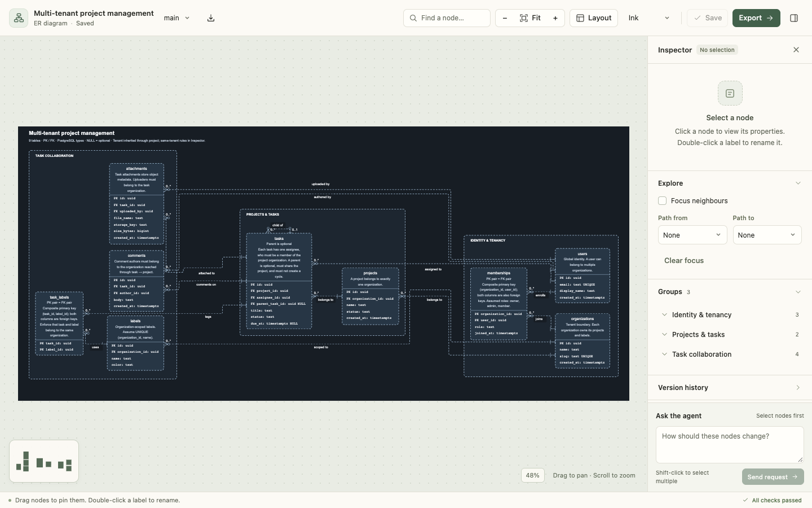The image size is (812, 508).
Task: Export the diagram
Action: pos(756,18)
